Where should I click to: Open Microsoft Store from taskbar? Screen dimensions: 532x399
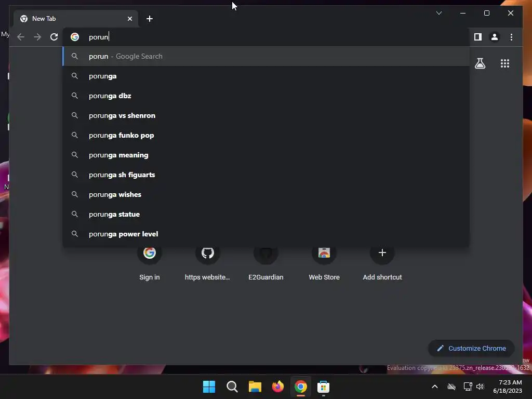click(x=323, y=387)
